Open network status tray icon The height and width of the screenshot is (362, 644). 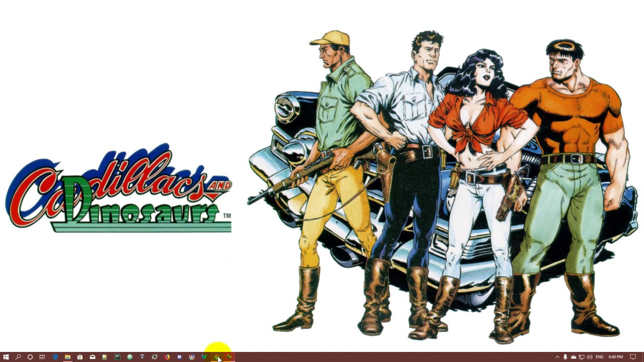[581, 357]
